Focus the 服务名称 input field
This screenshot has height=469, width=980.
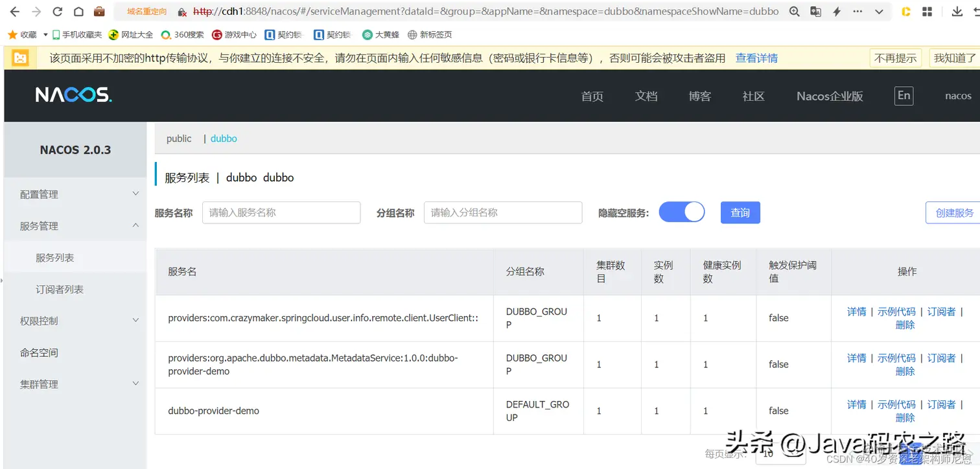[x=281, y=212]
